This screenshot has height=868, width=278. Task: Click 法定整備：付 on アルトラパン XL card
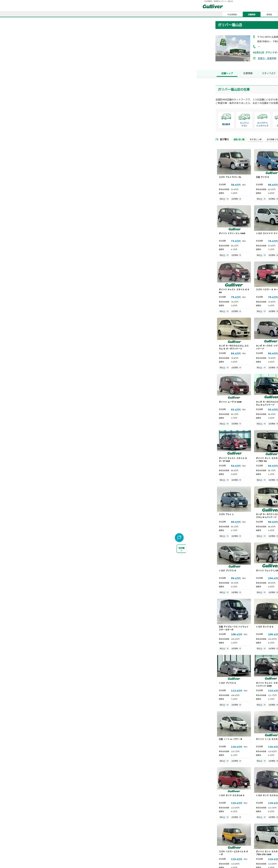point(236,199)
